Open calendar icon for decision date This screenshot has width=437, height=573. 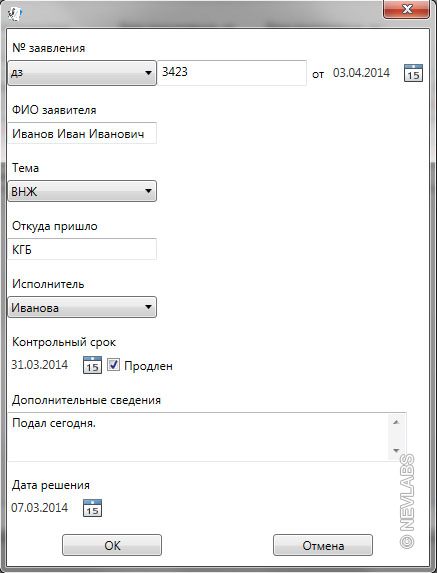(92, 508)
